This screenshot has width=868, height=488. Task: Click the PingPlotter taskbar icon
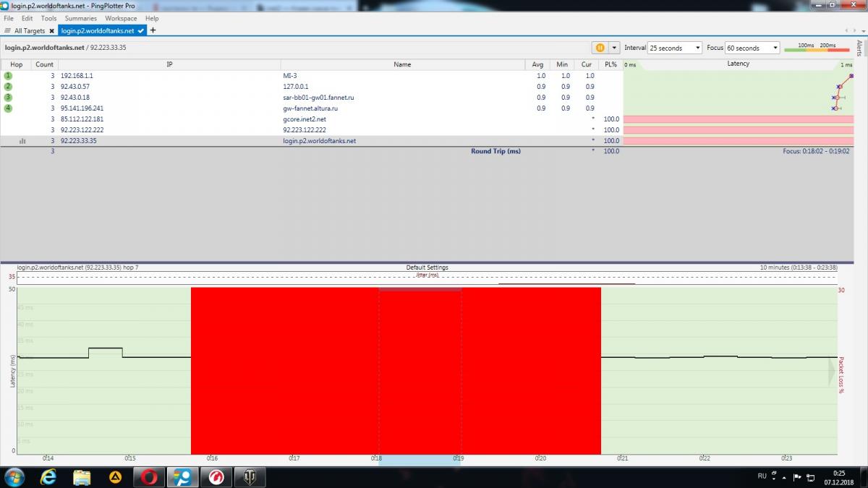tap(182, 477)
